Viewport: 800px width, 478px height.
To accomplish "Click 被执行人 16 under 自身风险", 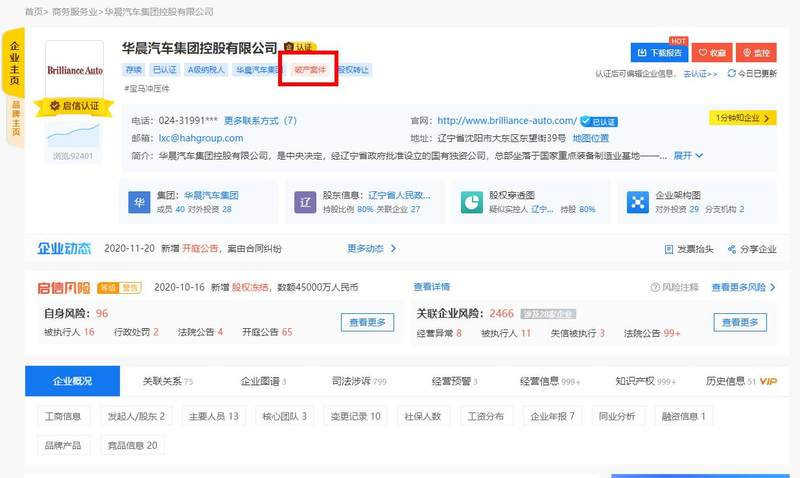I will pos(69,332).
